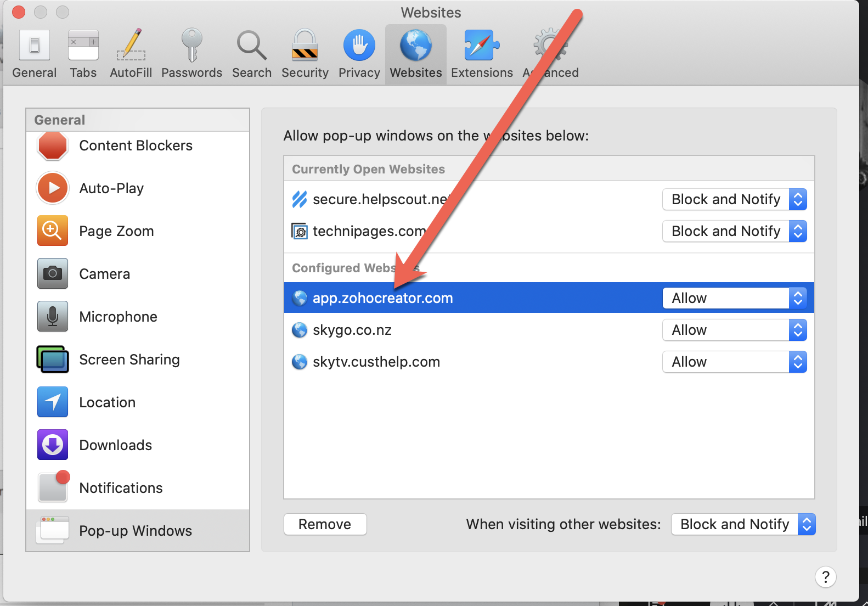Screen dimensions: 868x606
Task: Click the Microphone label
Action: [x=119, y=317]
